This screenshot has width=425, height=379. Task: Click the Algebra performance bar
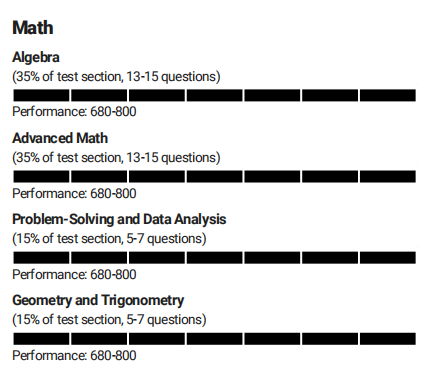pyautogui.click(x=214, y=95)
